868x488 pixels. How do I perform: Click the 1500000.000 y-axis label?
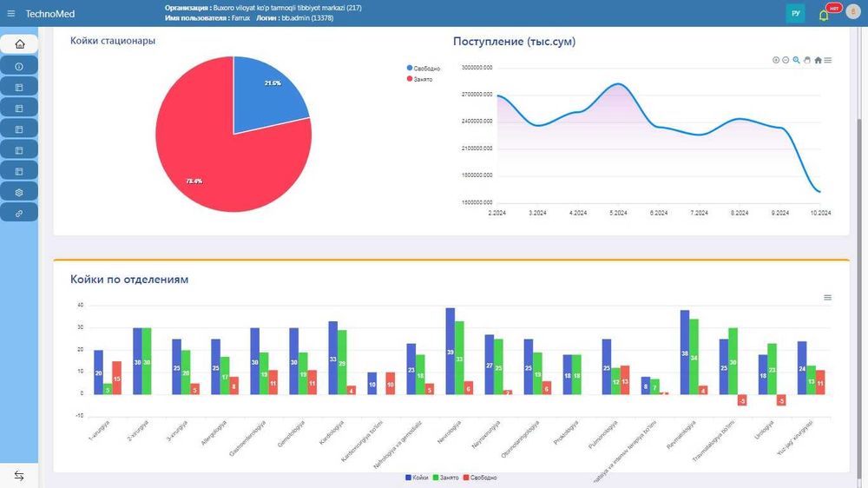click(x=477, y=202)
